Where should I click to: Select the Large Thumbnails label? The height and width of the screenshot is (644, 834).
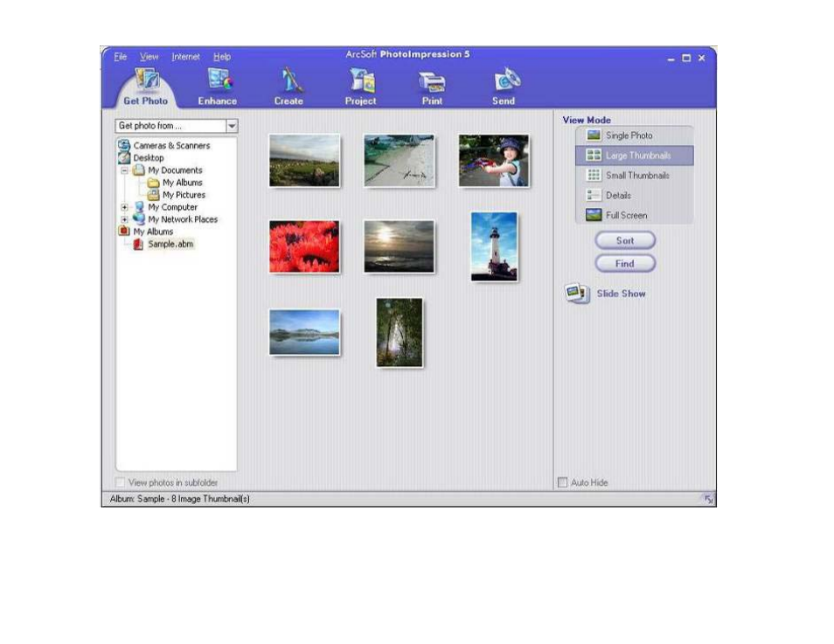638,156
